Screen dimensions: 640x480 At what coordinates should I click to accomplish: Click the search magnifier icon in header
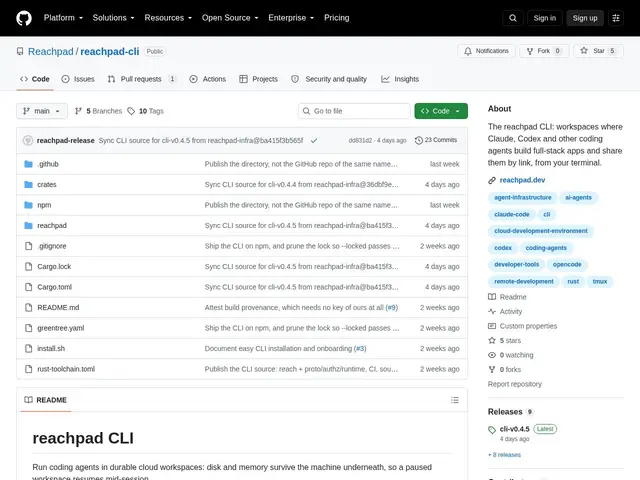pos(513,18)
